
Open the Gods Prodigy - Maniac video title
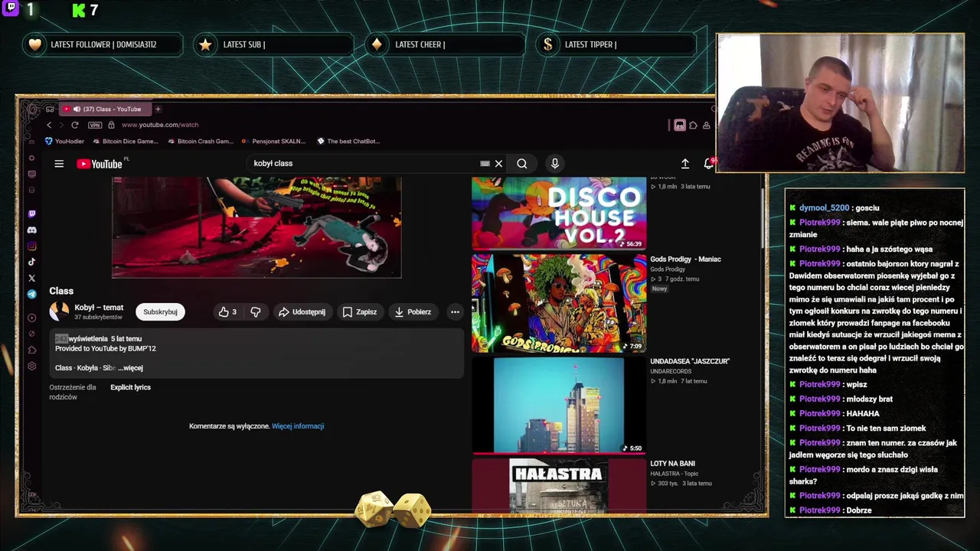point(685,259)
